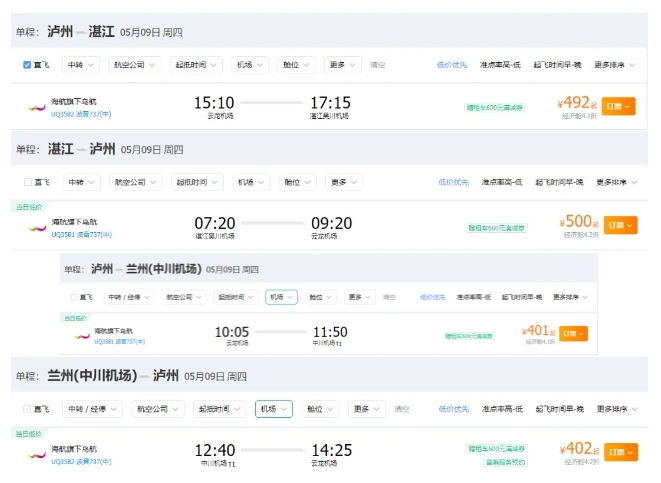Click 当日低价 badge above 07:20 flight
Screen dimensions: 661x483
[x=28, y=206]
